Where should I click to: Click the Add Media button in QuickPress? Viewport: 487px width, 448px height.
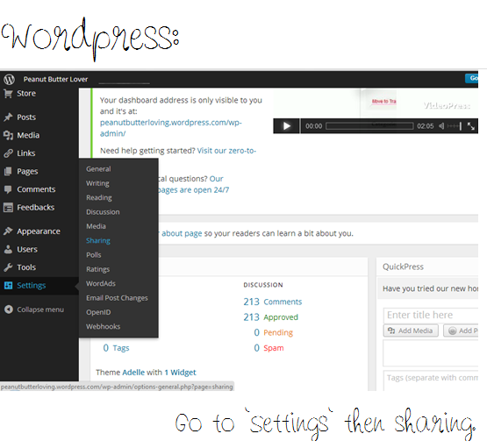(x=411, y=331)
